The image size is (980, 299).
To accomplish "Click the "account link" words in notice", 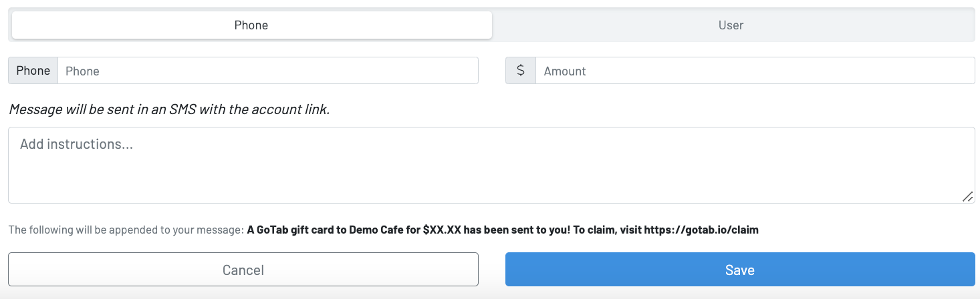I will (289, 109).
